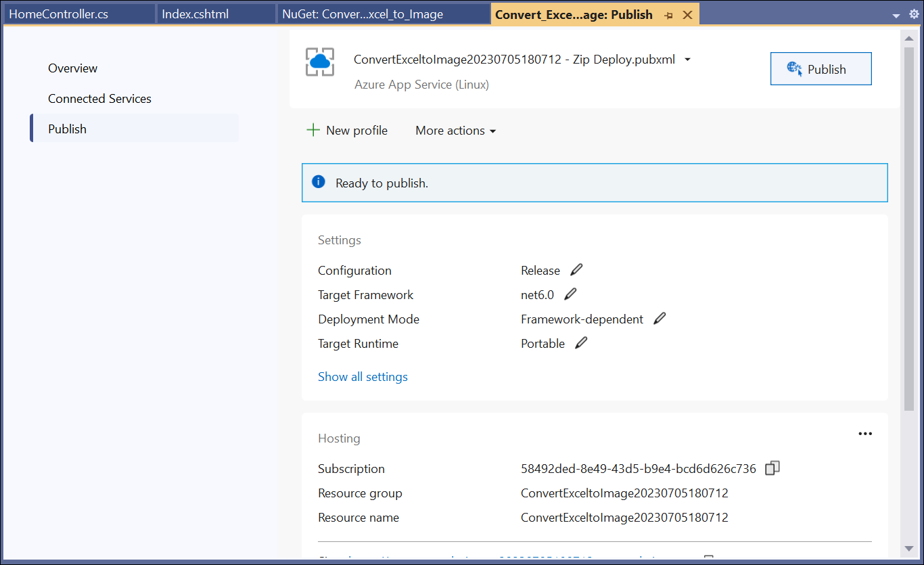Viewport: 924px width, 565px height.
Task: Click the Hosting section heading
Action: (339, 438)
